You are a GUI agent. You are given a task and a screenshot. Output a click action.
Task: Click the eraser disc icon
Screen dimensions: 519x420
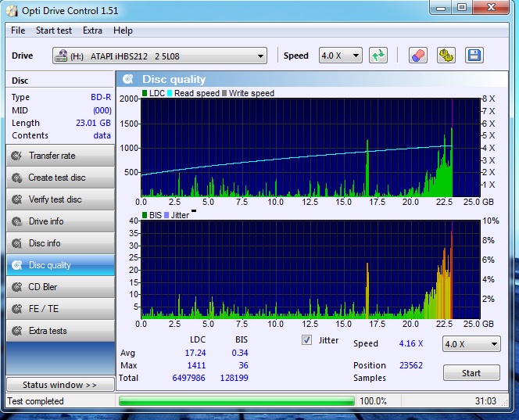pos(418,56)
